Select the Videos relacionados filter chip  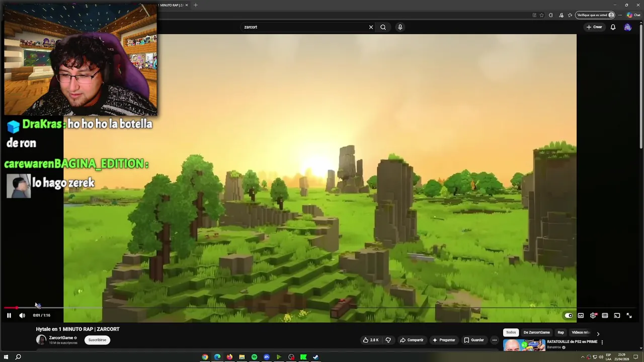[x=580, y=332]
